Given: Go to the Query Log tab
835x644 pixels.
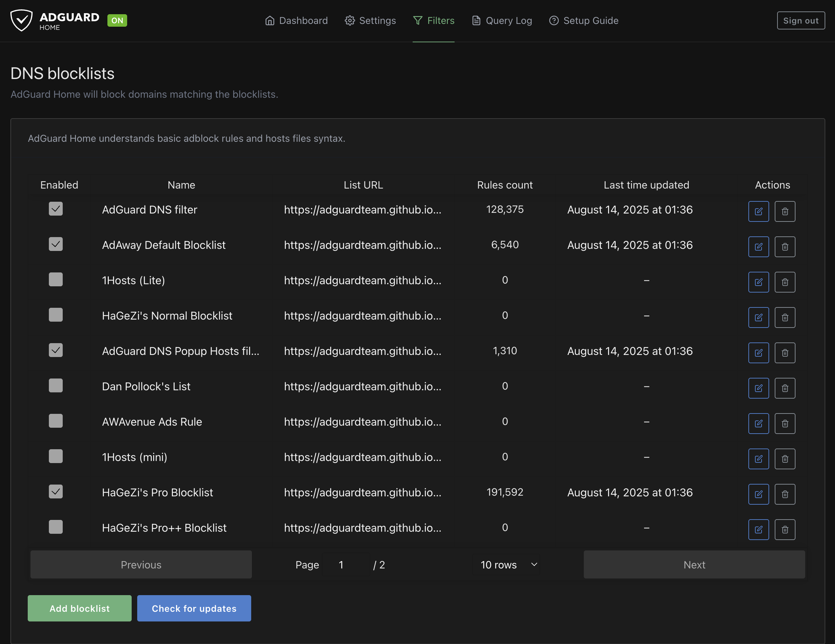Looking at the screenshot, I should [502, 21].
